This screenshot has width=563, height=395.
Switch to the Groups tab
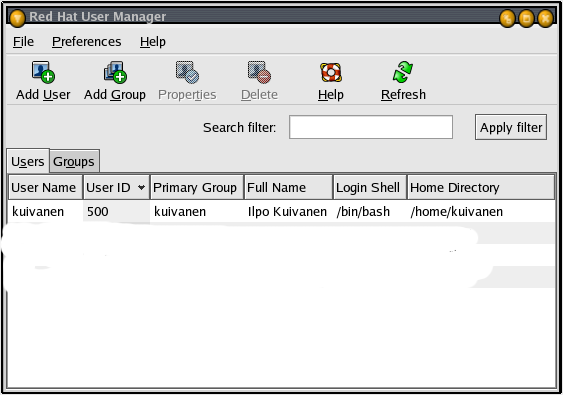74,162
